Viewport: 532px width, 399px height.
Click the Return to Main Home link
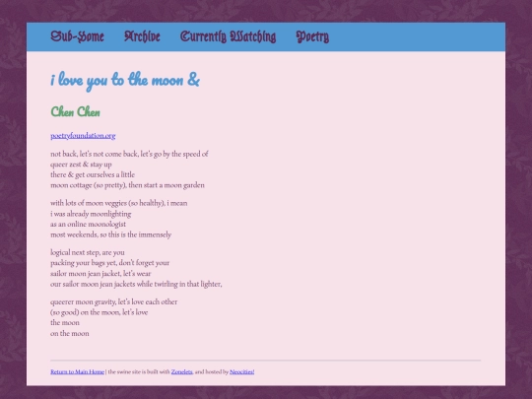tap(78, 371)
